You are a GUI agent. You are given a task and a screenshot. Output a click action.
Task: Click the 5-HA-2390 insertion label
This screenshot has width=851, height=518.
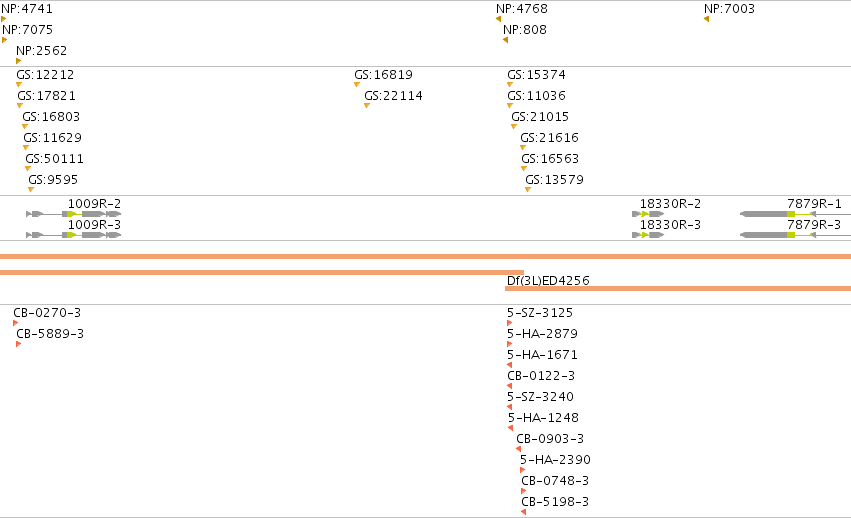[x=555, y=460]
